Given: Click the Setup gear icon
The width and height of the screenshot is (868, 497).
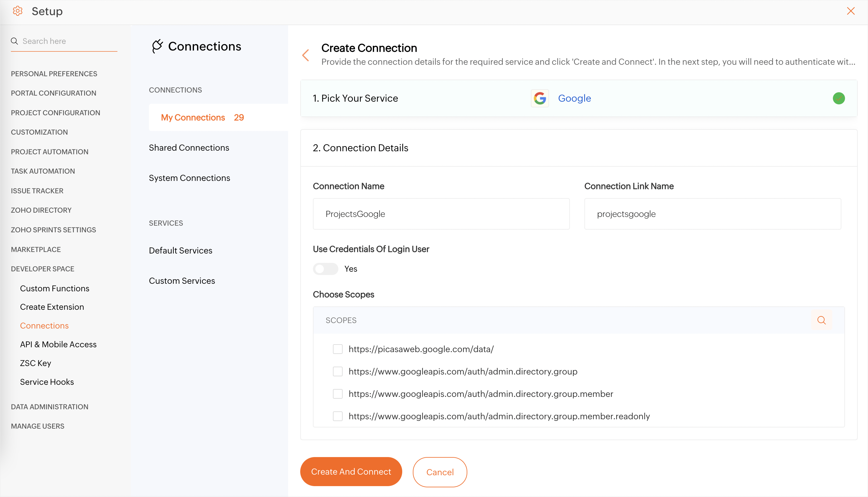Looking at the screenshot, I should (18, 11).
